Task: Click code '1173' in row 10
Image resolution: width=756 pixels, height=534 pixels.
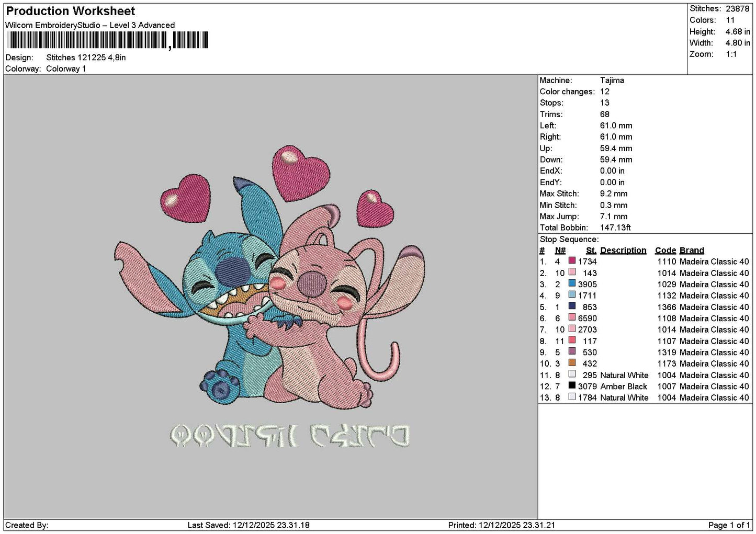Action: coord(667,363)
